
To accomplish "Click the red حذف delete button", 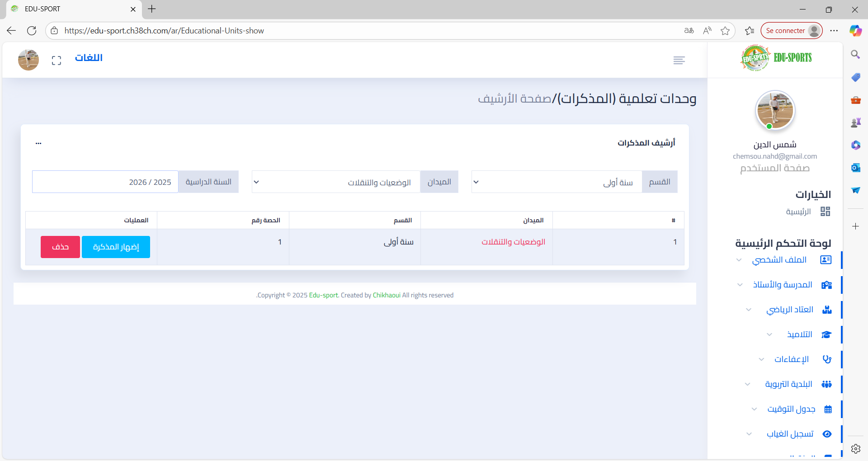I will pos(60,247).
